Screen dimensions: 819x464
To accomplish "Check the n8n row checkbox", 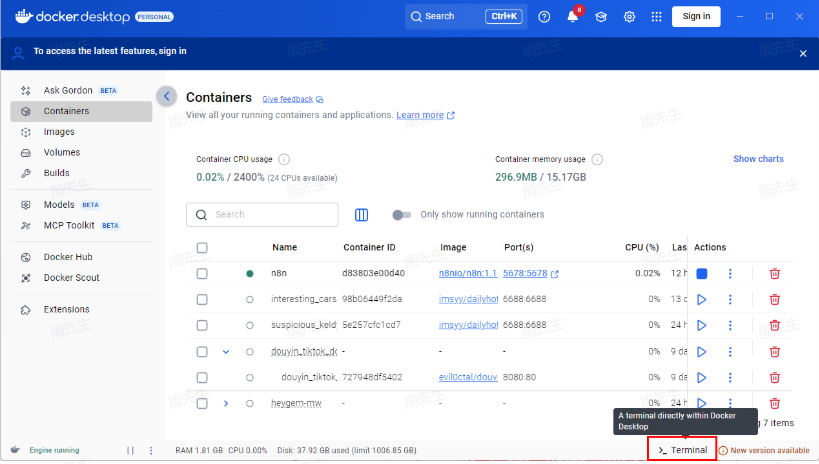I will pyautogui.click(x=202, y=273).
